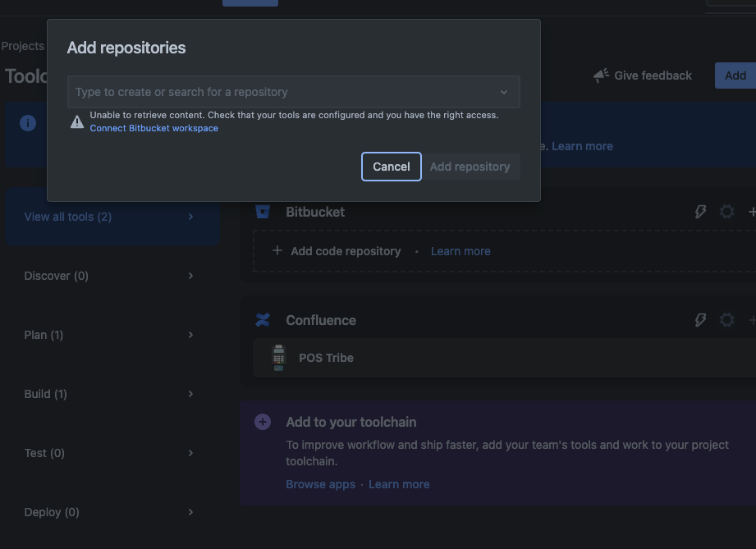
Task: Click the Bitbucket logo icon
Action: click(263, 212)
